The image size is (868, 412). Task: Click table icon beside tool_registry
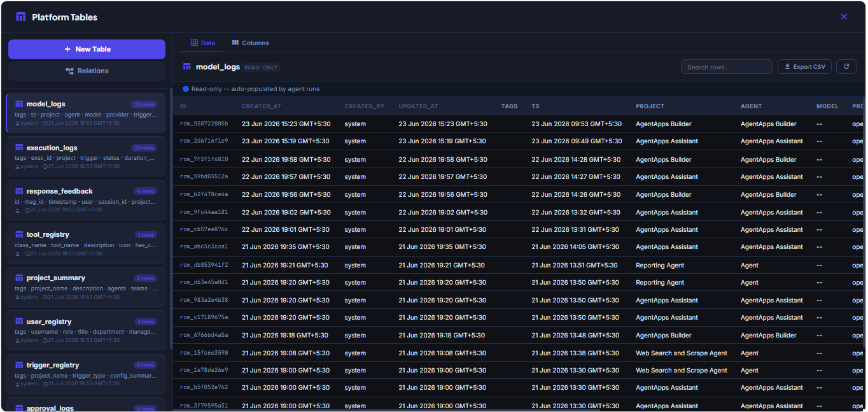[19, 235]
